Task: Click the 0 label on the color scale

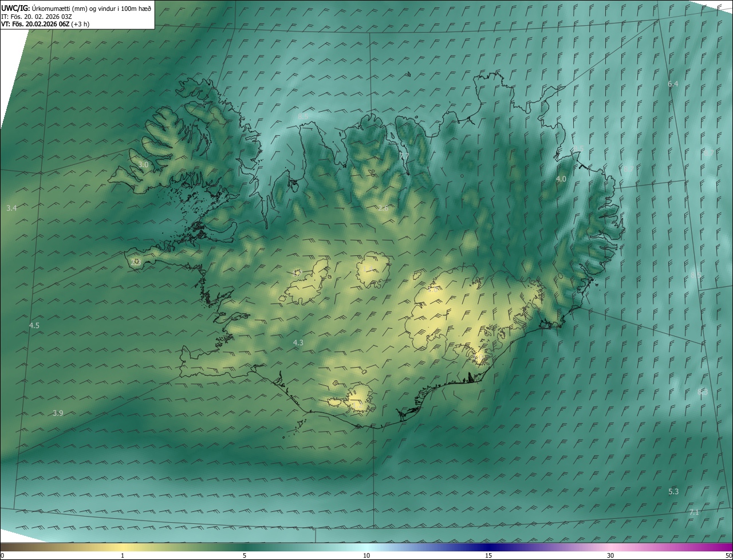Action: (2, 555)
